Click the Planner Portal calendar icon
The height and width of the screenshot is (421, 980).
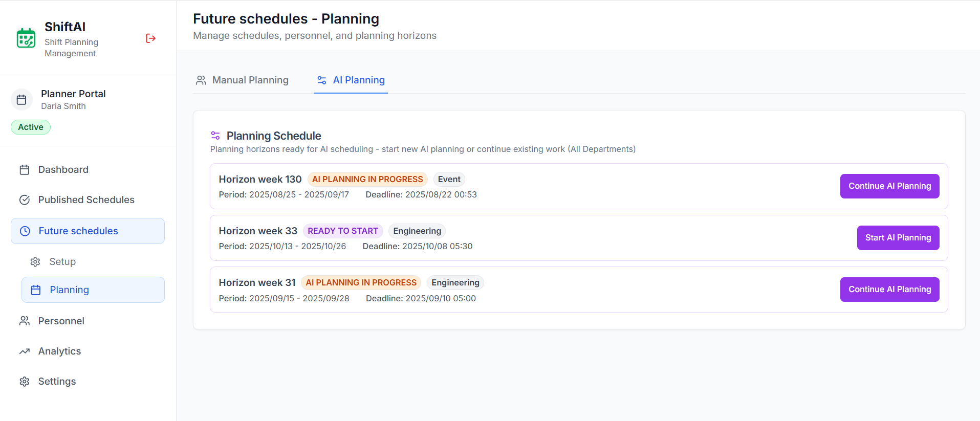(x=21, y=100)
